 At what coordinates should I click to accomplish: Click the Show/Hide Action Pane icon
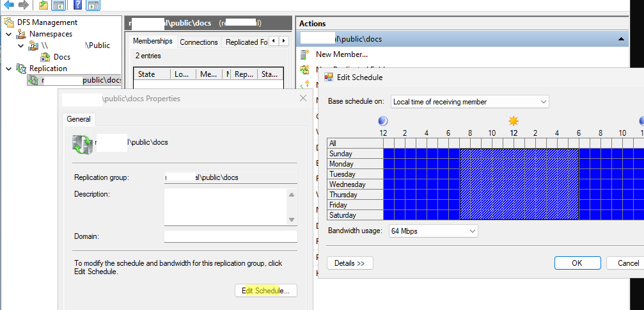tap(93, 5)
